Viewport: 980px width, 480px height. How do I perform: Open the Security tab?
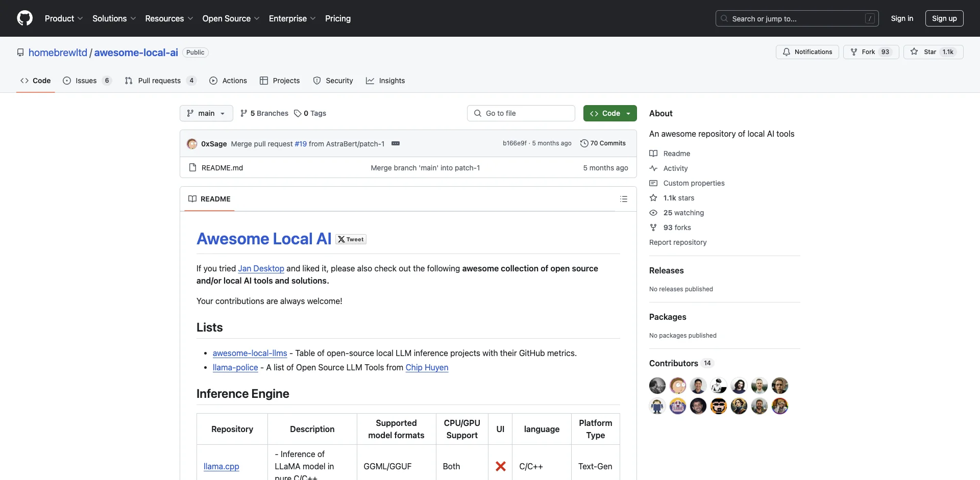pyautogui.click(x=333, y=81)
